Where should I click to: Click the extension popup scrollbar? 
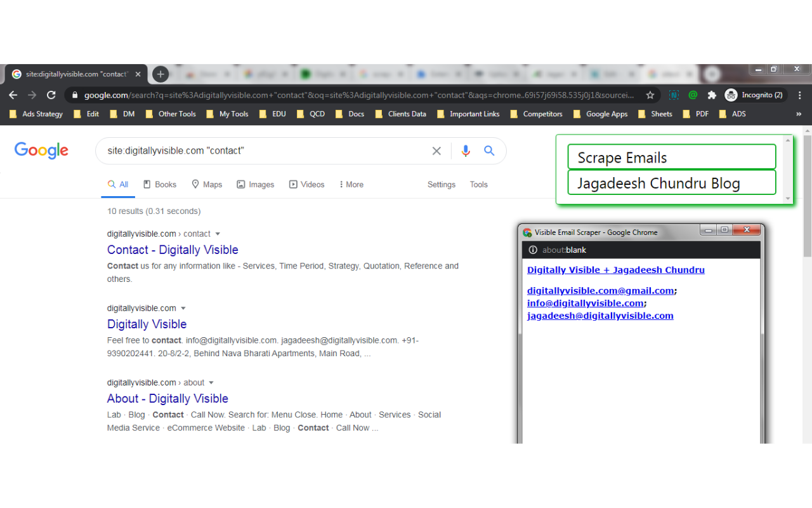(789, 170)
